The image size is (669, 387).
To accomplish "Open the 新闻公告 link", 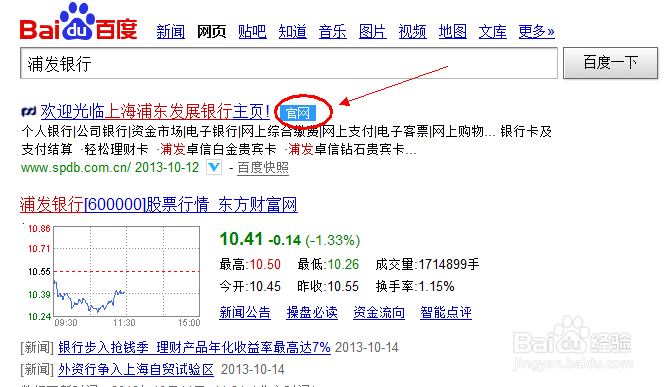I will [x=245, y=312].
